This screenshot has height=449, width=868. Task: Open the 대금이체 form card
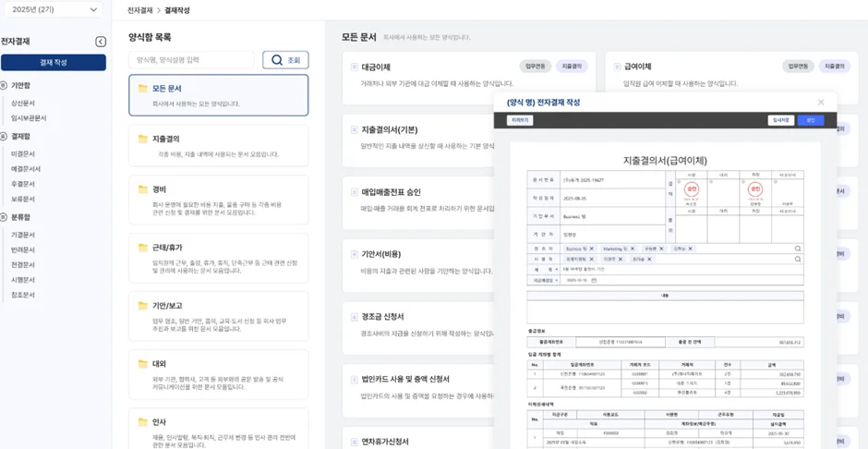(x=469, y=78)
